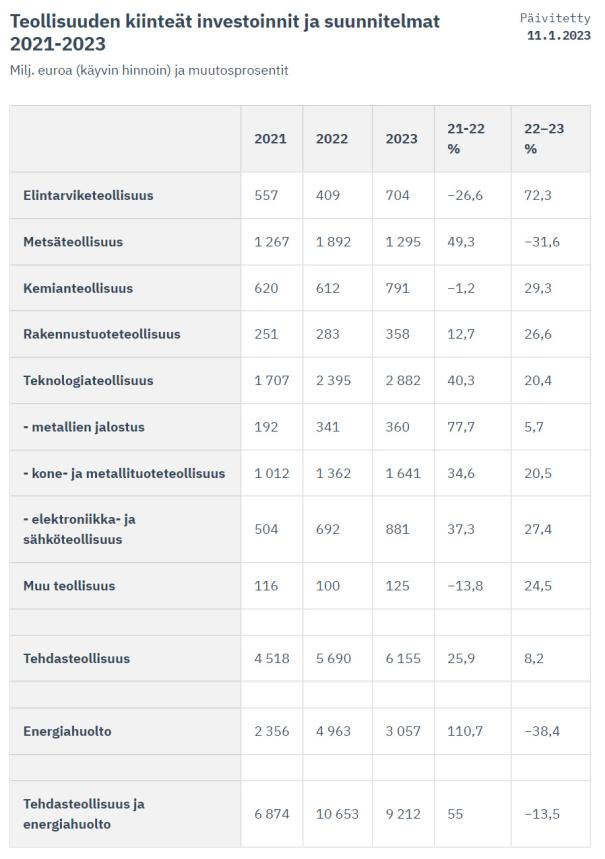Click the 2021 column header

point(270,139)
